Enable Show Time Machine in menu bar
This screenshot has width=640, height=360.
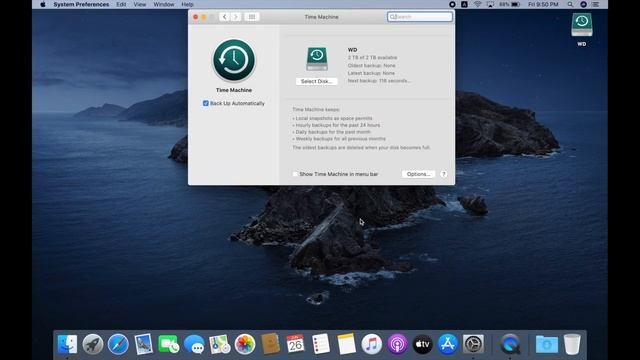coord(295,174)
